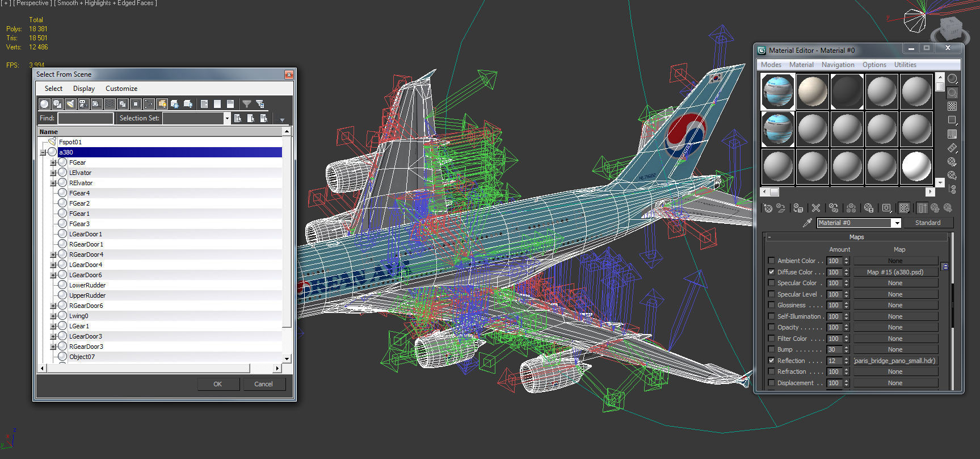The width and height of the screenshot is (980, 459).
Task: Pick material from object with eyedropper
Action: point(807,223)
